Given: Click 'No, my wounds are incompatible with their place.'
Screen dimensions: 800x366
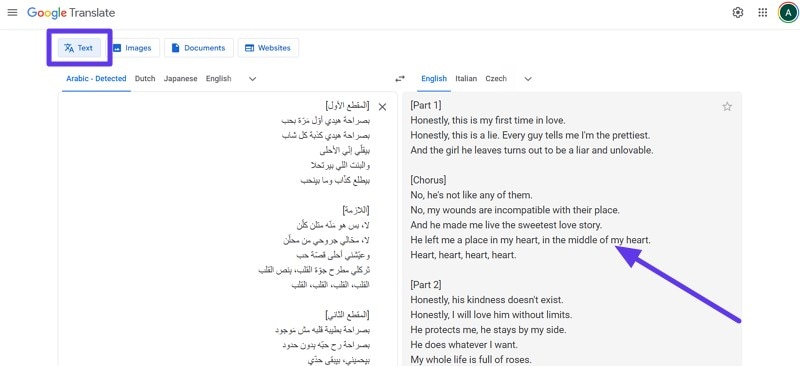Looking at the screenshot, I should tap(515, 210).
